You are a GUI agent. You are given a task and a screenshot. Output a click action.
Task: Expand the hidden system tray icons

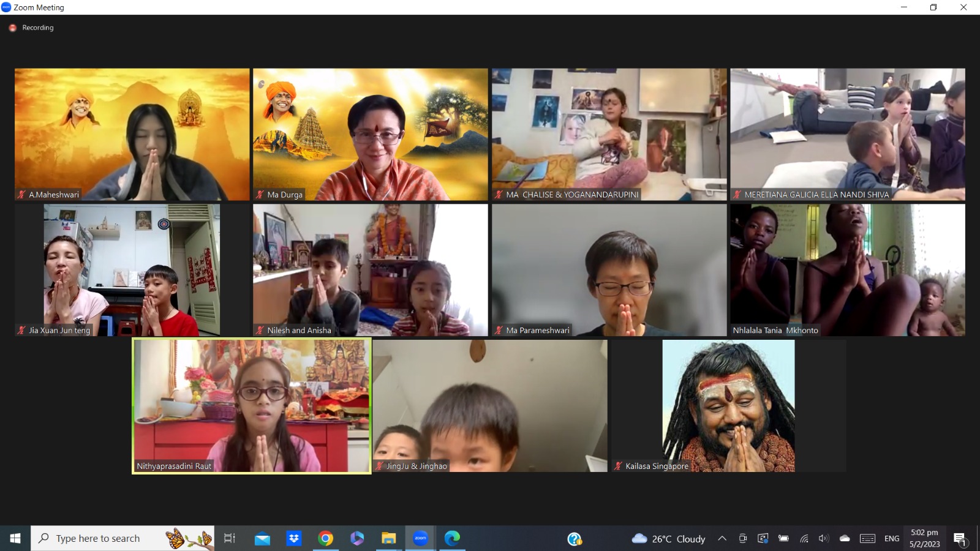pyautogui.click(x=722, y=539)
